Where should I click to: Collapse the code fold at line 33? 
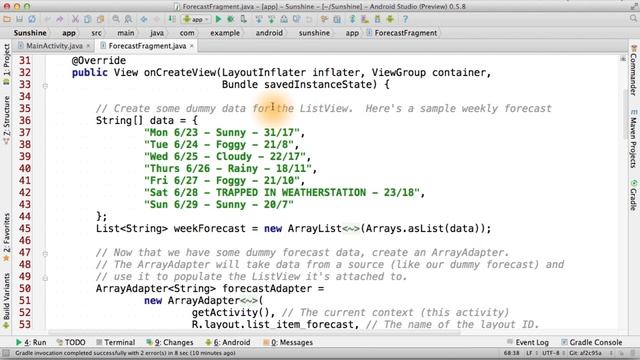[x=45, y=86]
